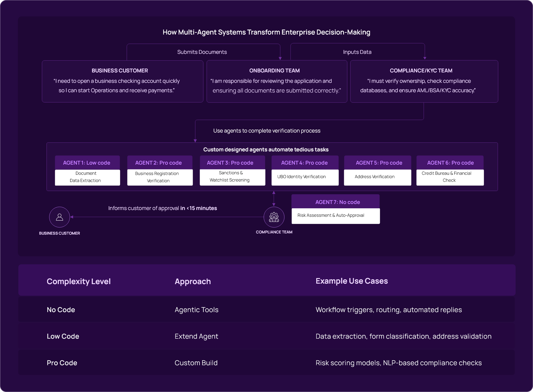Click the Example Use Cases column header

coord(351,281)
